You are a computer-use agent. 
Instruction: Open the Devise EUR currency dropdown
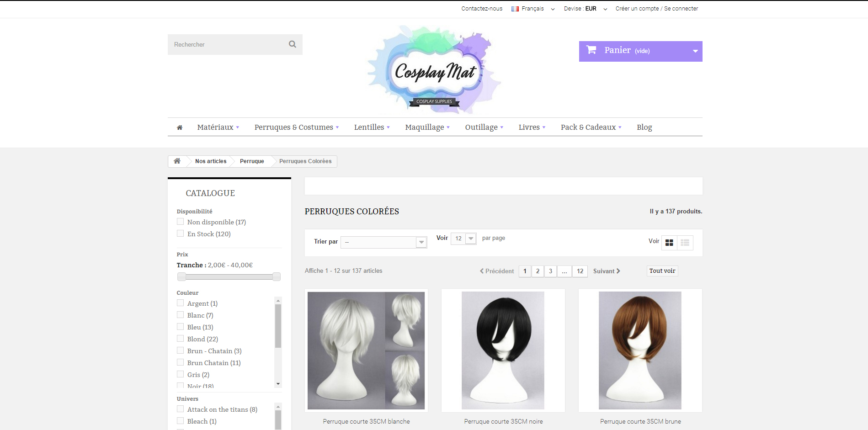586,9
